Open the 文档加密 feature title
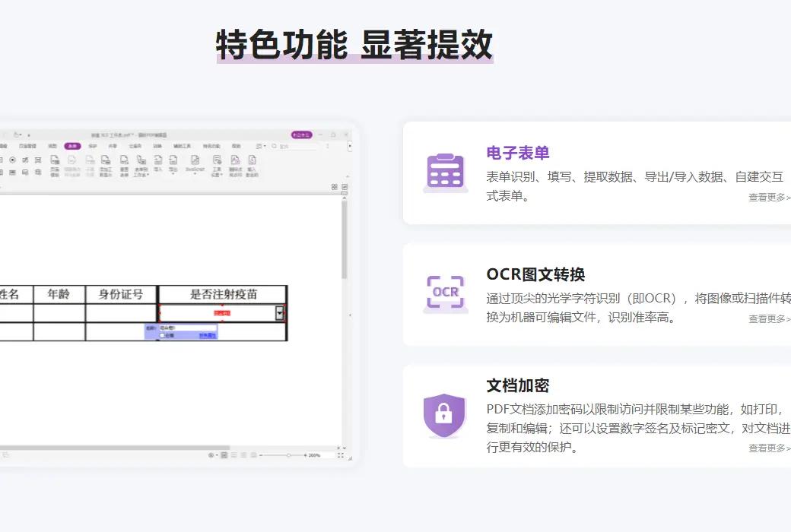The image size is (791, 532). (x=518, y=386)
